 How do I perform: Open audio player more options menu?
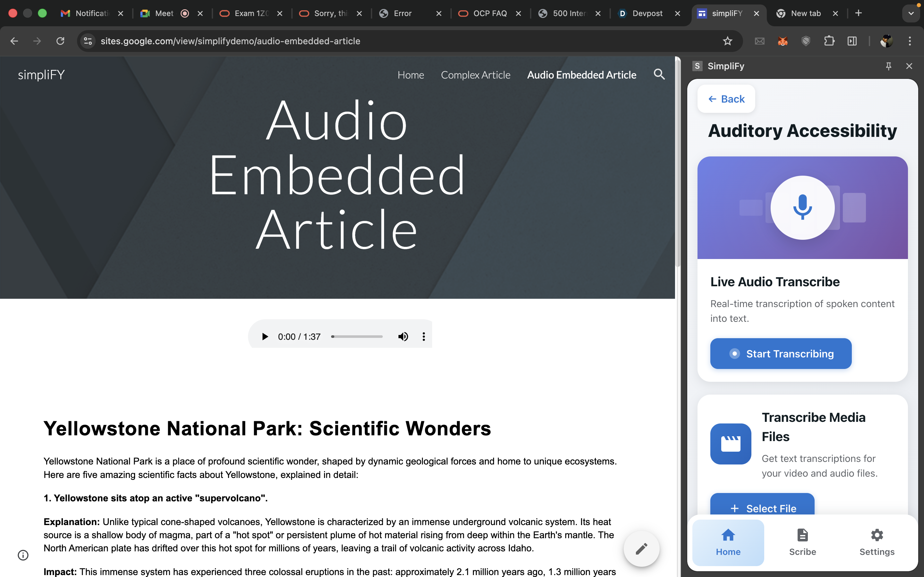point(424,337)
